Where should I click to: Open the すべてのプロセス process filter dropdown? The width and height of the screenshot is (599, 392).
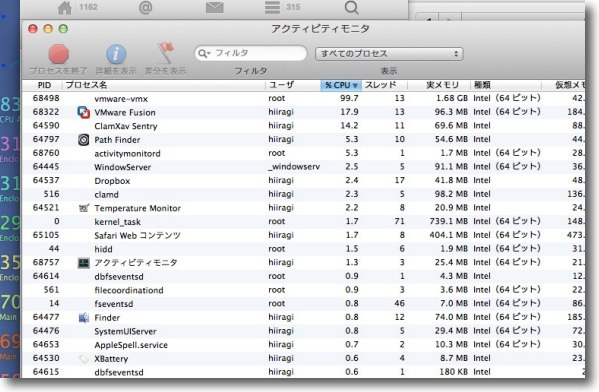(389, 53)
